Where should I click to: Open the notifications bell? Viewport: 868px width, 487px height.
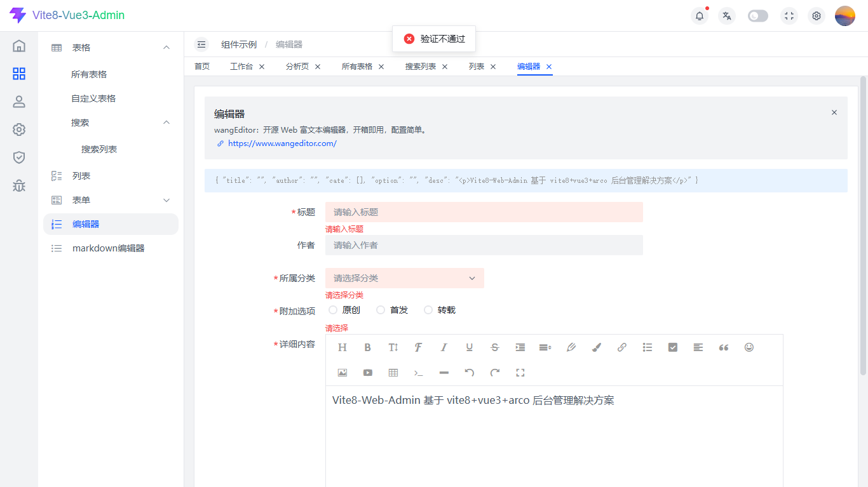pyautogui.click(x=700, y=16)
